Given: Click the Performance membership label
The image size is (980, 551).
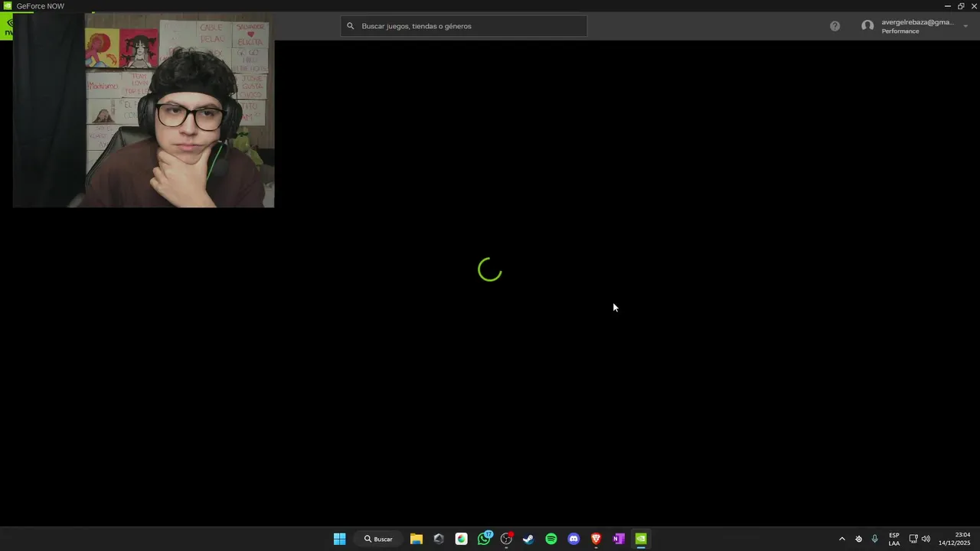Looking at the screenshot, I should pos(900,31).
